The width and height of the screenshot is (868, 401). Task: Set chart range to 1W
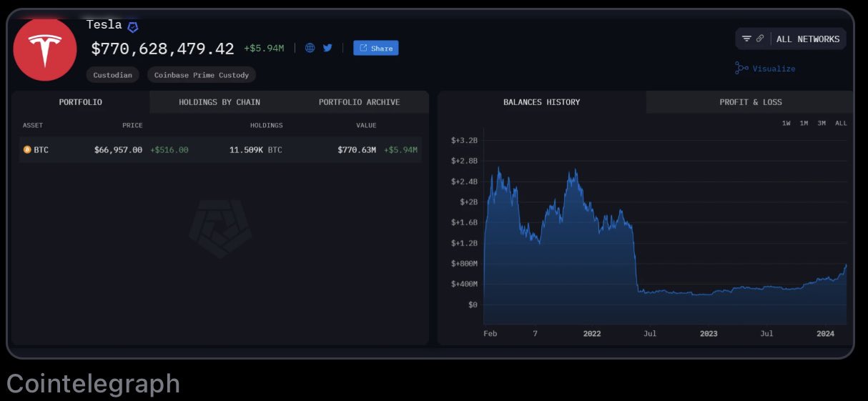click(x=786, y=123)
